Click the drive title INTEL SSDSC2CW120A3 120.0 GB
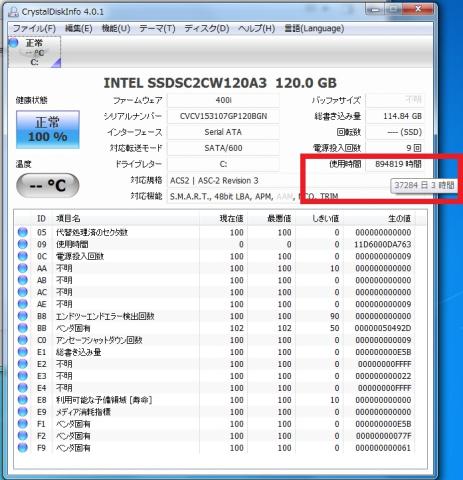 coord(220,83)
